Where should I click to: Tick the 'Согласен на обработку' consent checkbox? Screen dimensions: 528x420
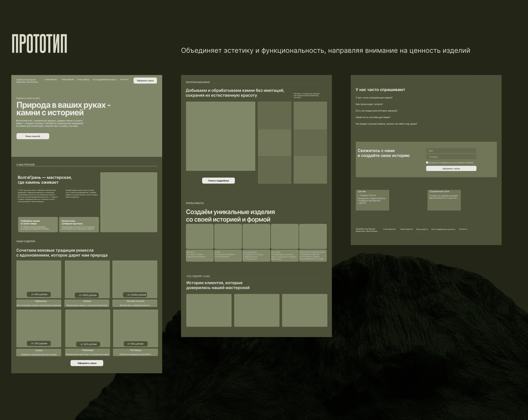(427, 162)
